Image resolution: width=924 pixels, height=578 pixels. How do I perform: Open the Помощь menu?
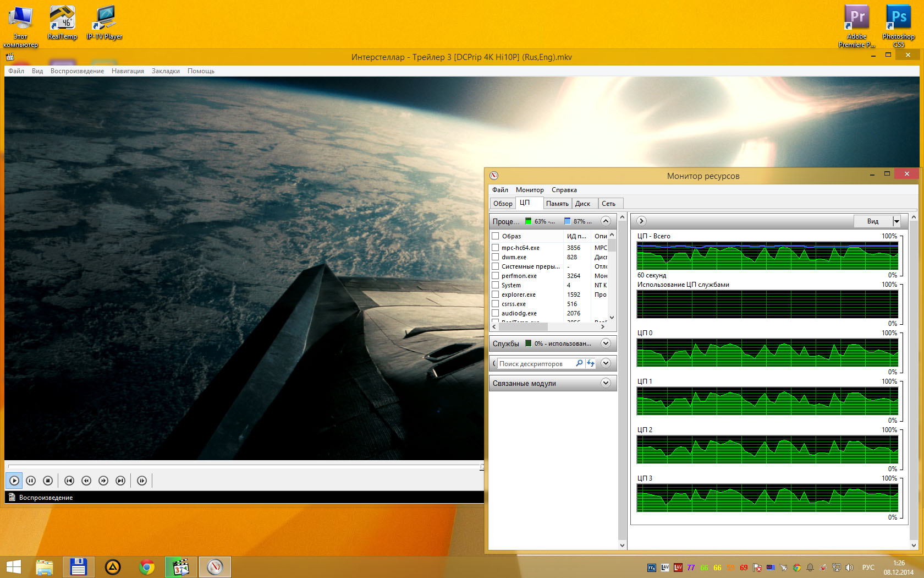pyautogui.click(x=201, y=71)
